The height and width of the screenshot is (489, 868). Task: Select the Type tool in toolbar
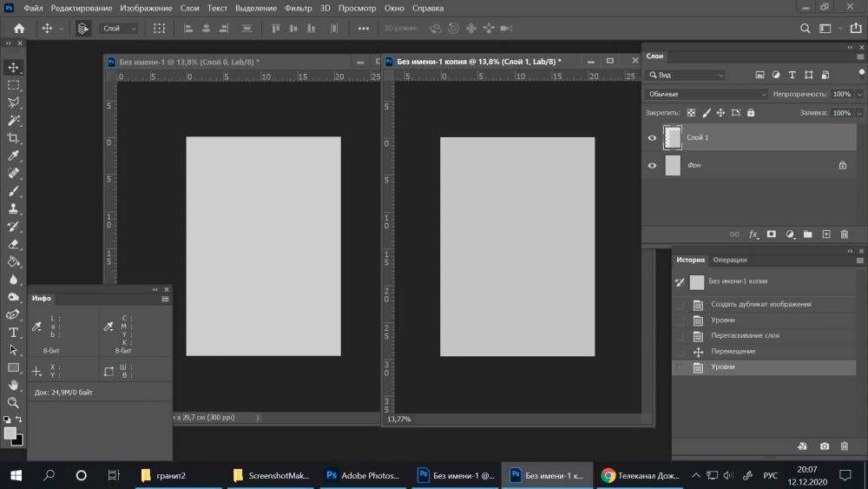tap(14, 332)
